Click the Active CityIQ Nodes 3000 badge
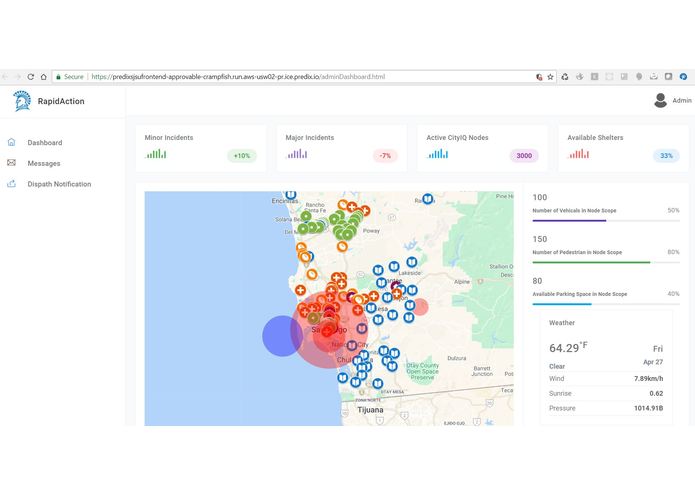Screen dimensions: 695x494 coord(524,156)
